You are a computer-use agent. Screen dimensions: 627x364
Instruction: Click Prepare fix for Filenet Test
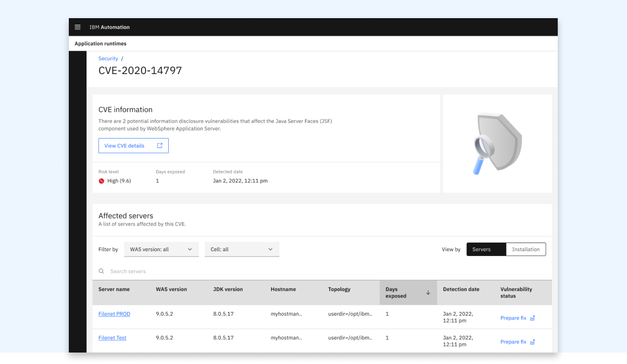(x=518, y=342)
